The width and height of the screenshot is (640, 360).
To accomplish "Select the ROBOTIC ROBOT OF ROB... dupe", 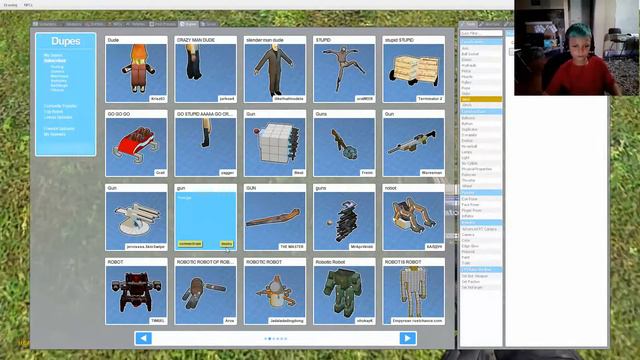I will (x=205, y=291).
